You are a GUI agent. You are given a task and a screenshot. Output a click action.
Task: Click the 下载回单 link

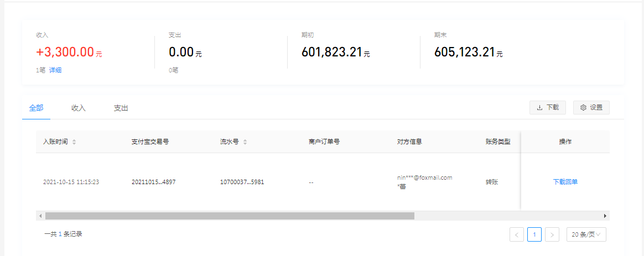565,182
